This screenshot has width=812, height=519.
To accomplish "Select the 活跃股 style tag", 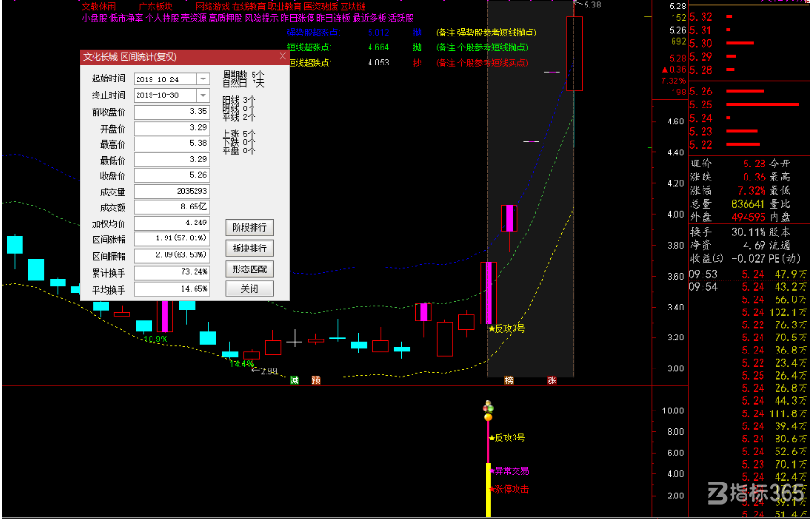I will click(400, 18).
